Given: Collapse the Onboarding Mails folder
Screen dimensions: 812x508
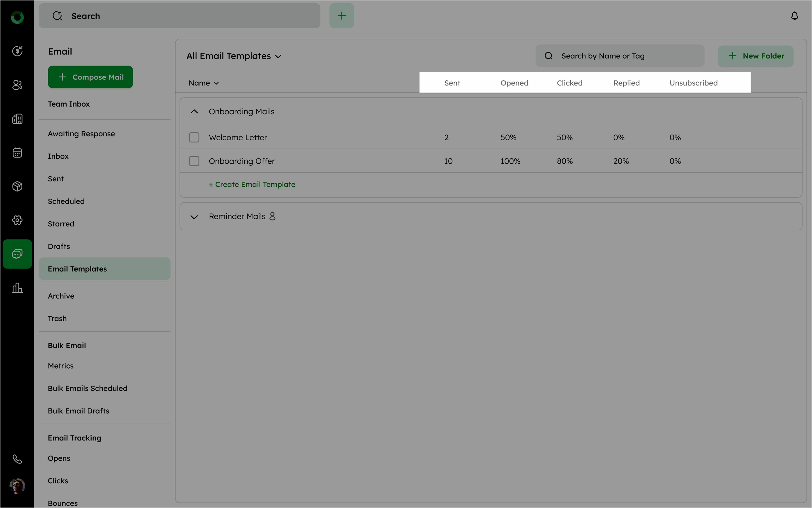Looking at the screenshot, I should 194,111.
